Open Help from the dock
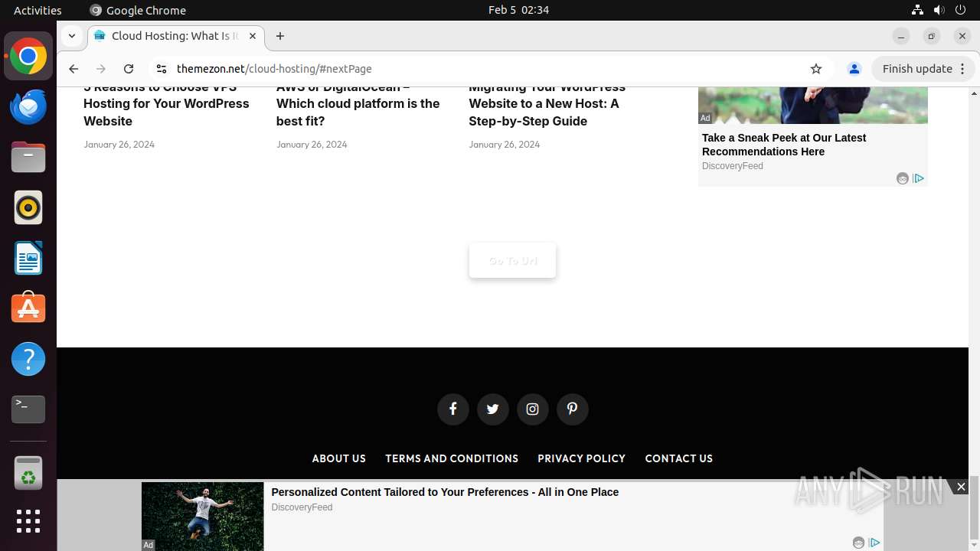This screenshot has width=980, height=551. pos(28,359)
